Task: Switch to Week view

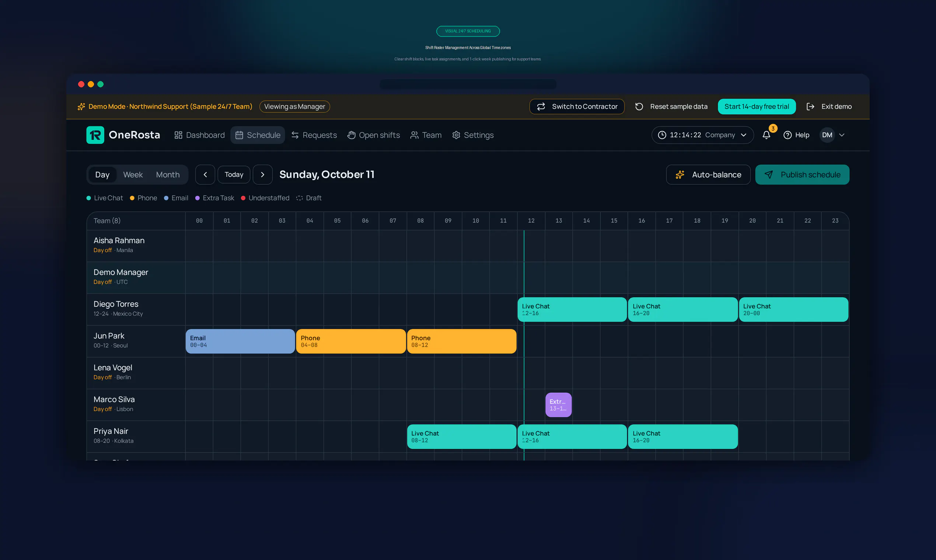Action: coord(133,174)
